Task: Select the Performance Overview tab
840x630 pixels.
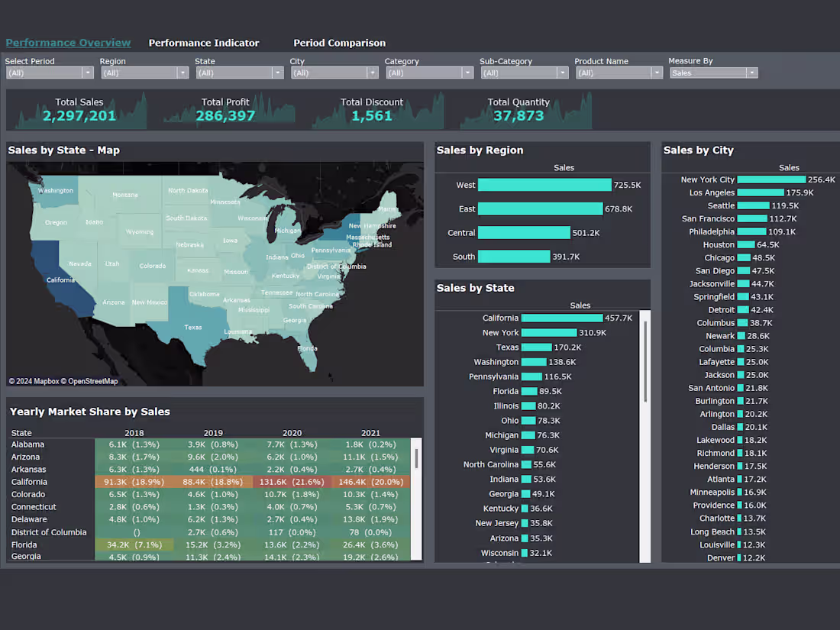Action: 68,43
